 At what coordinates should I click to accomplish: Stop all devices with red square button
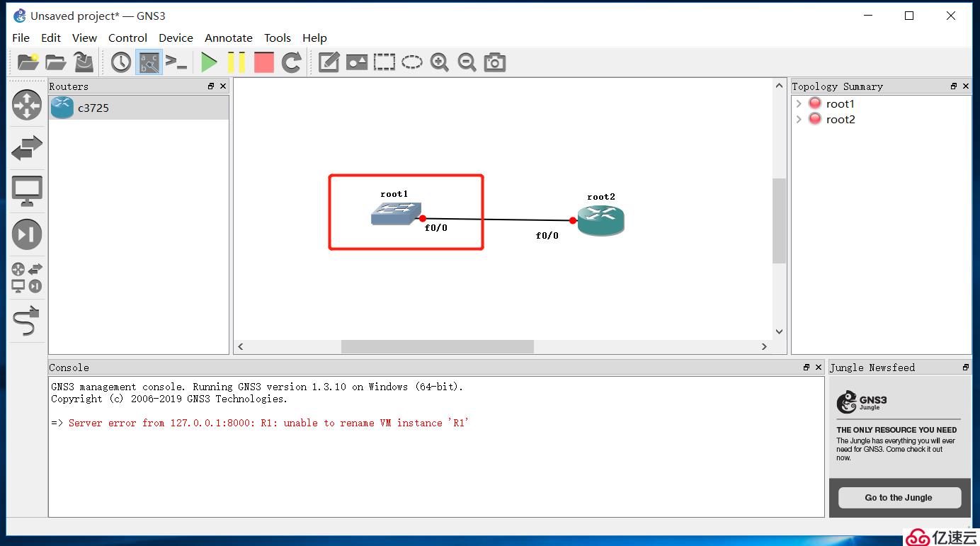(x=264, y=62)
